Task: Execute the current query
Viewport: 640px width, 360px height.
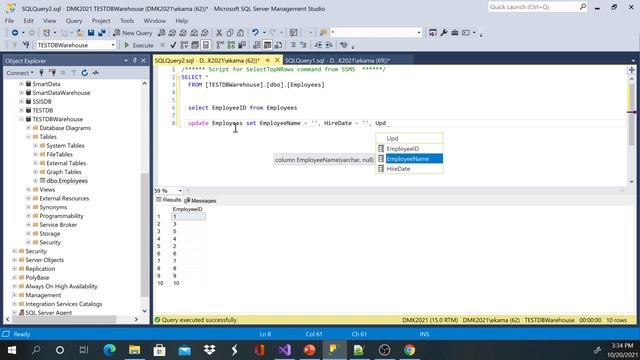Action: 139,45
